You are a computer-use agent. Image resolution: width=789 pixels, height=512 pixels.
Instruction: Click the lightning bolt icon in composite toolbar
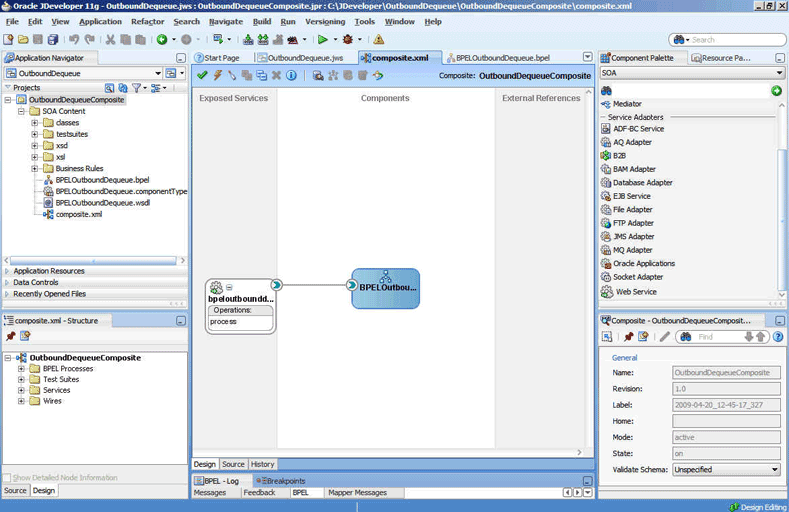click(x=217, y=75)
